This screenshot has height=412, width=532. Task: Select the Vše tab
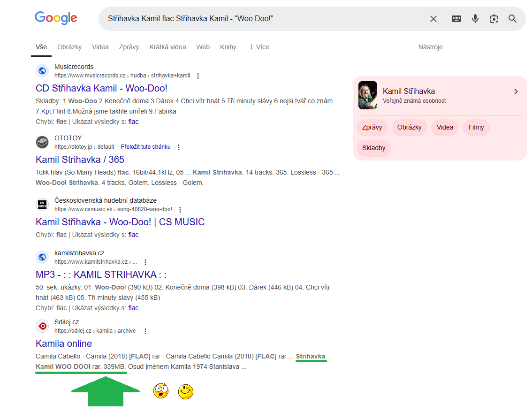click(41, 47)
